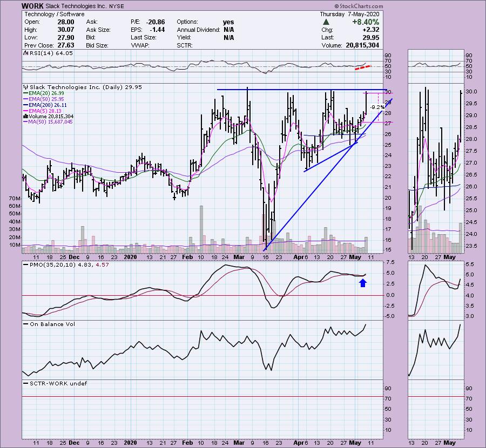Click the February volume spike bar
The image size is (486, 448).
pyautogui.click(x=201, y=229)
